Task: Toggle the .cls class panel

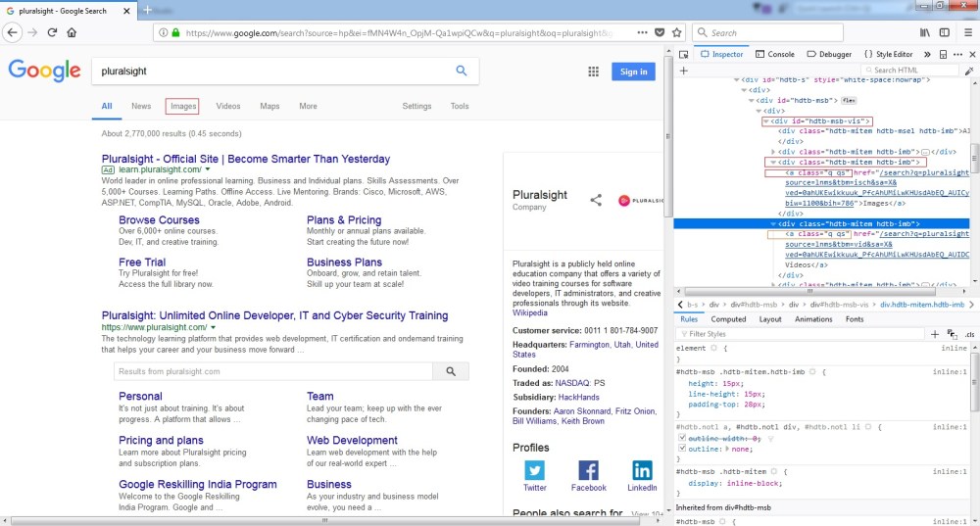Action: [x=969, y=334]
